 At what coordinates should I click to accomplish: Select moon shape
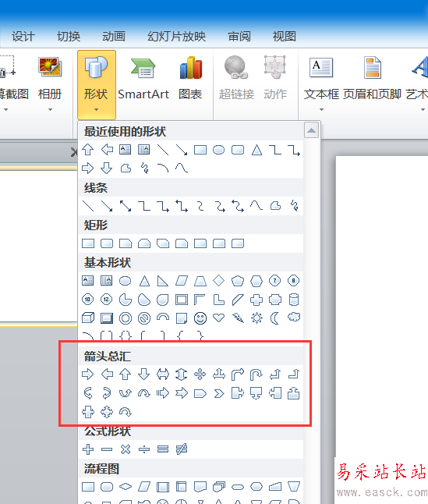(x=275, y=318)
